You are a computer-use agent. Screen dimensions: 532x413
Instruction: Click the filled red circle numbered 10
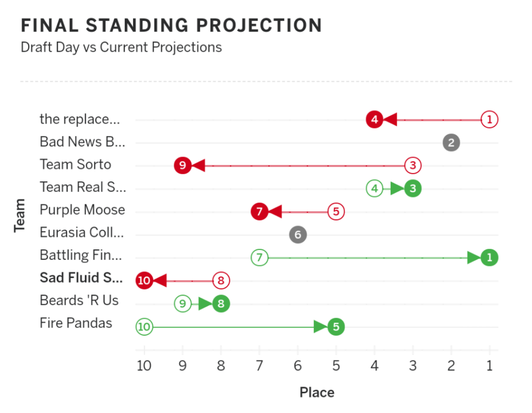click(x=144, y=280)
